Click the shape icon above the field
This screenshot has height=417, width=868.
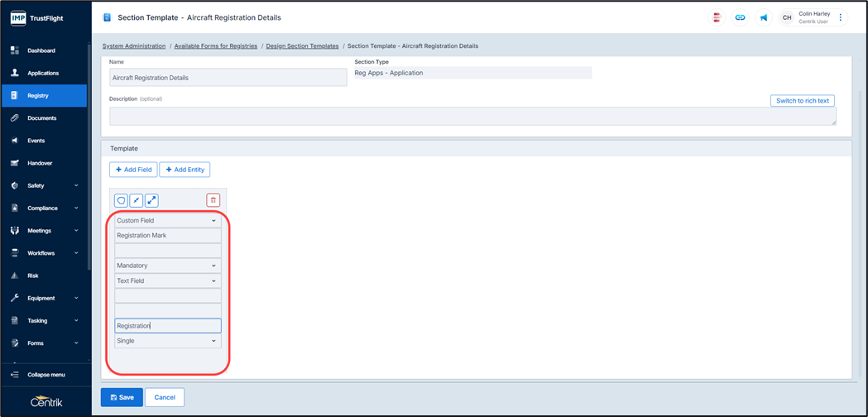pyautogui.click(x=121, y=200)
